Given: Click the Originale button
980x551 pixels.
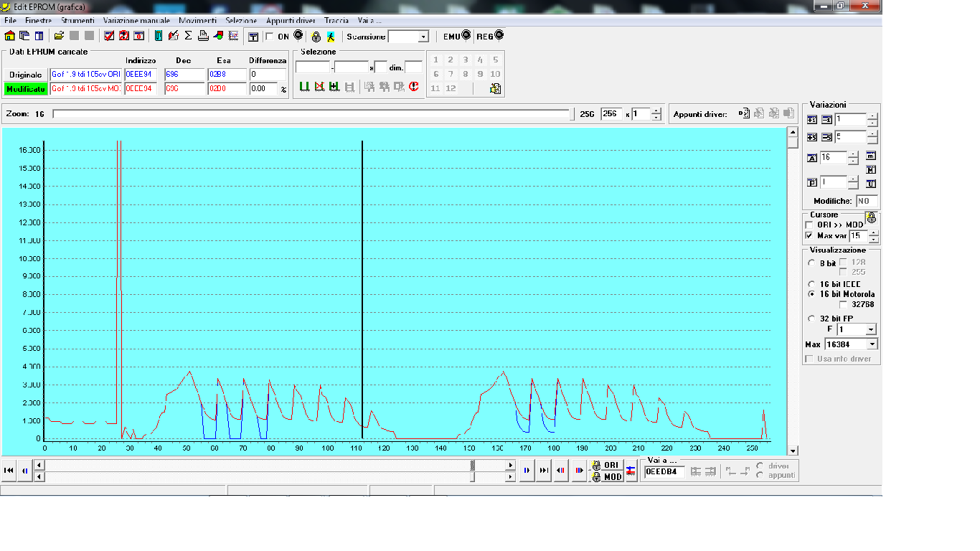Looking at the screenshot, I should point(25,75).
